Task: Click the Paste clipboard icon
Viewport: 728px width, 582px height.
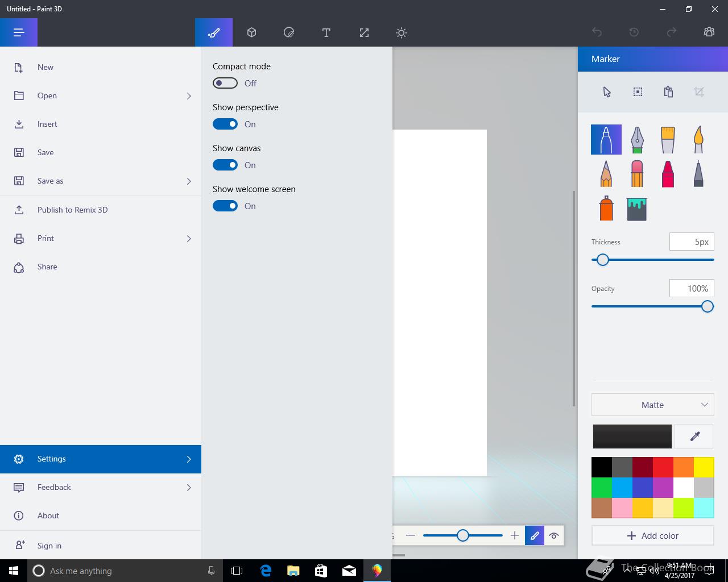Action: pyautogui.click(x=668, y=92)
